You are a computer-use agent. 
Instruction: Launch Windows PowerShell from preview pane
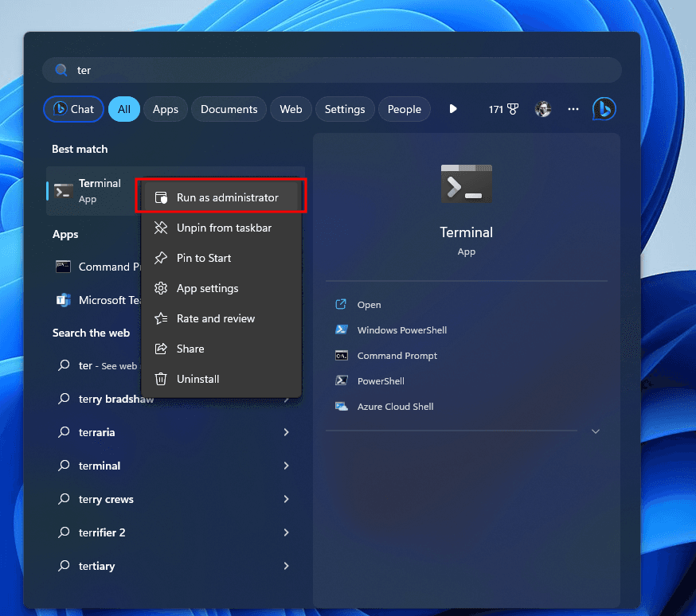[x=466, y=330]
